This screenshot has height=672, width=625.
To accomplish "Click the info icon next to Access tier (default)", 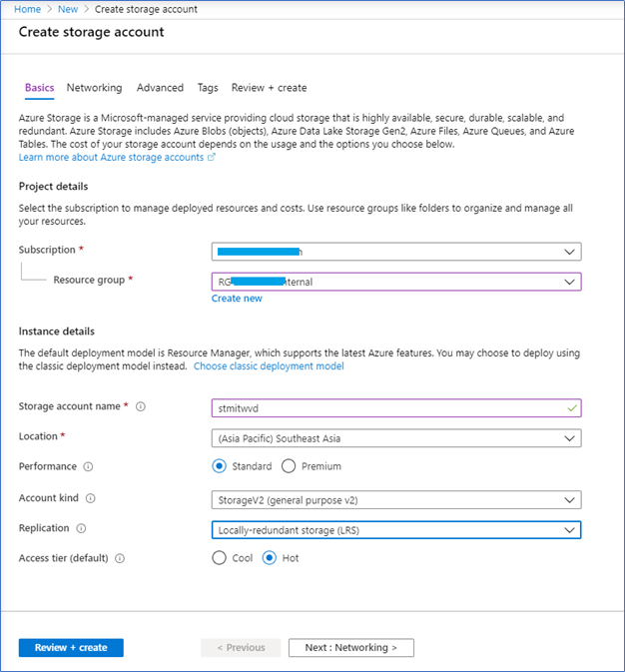I will tap(120, 558).
